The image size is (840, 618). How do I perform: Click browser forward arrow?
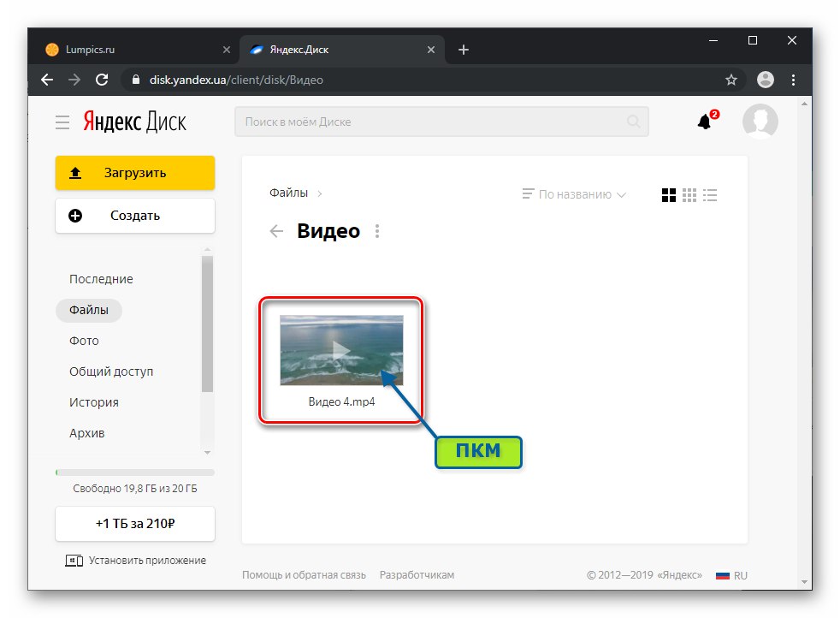click(74, 80)
